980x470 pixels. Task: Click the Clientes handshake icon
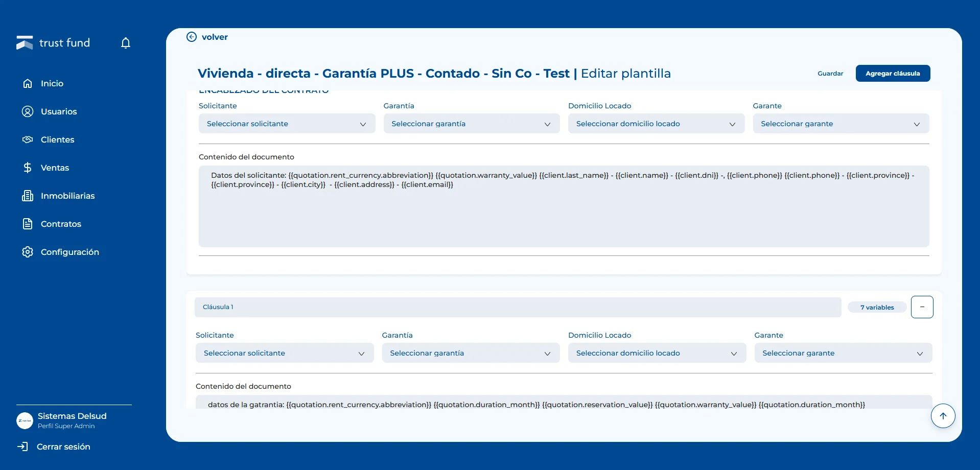click(x=28, y=139)
